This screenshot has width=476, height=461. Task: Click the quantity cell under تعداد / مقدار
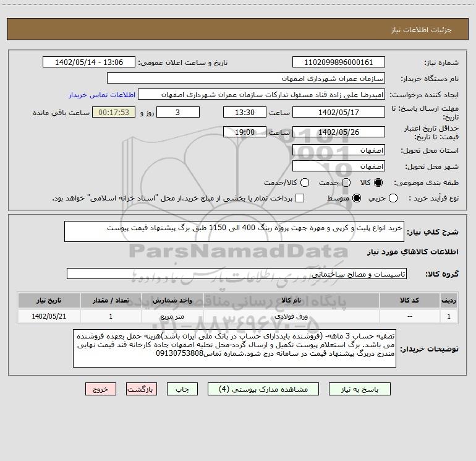click(x=111, y=316)
